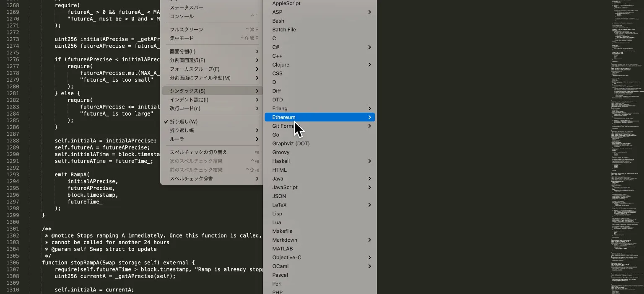Screen dimensions: 644x294
Task: Click line number 1300 in the gutter
Action: pyautogui.click(x=13, y=222)
